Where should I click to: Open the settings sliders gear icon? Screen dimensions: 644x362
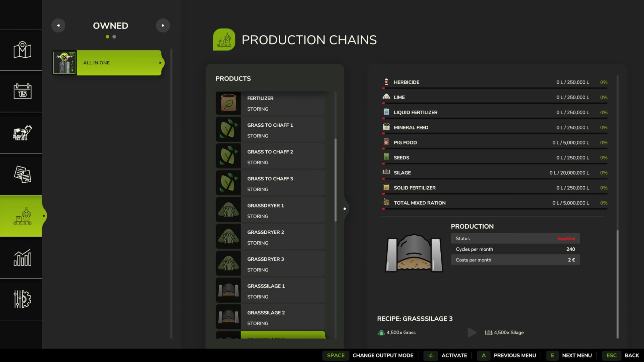pyautogui.click(x=22, y=299)
